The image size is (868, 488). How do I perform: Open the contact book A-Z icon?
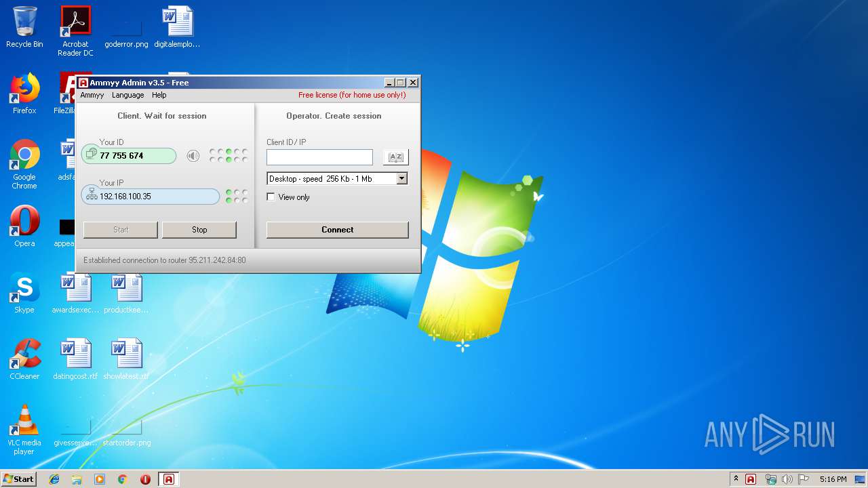[x=396, y=157]
